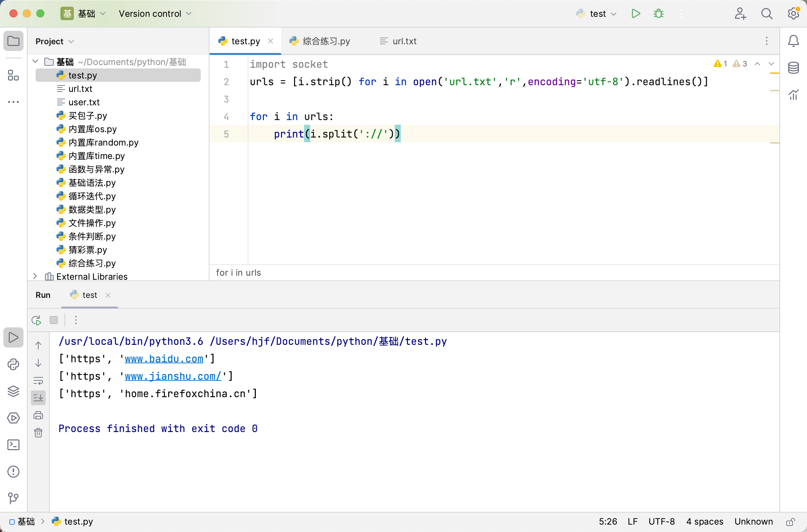807x532 pixels.
Task: Switch to 综合练习.py editor tab
Action: pos(320,41)
